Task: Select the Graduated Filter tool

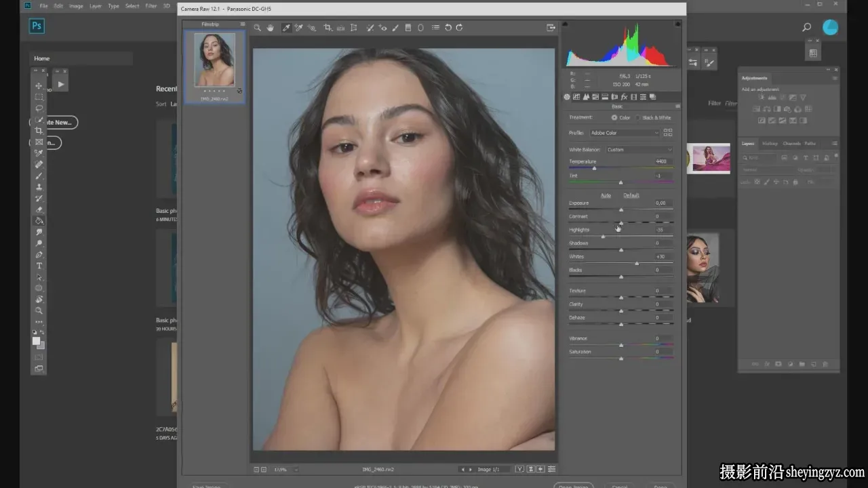Action: click(x=408, y=28)
